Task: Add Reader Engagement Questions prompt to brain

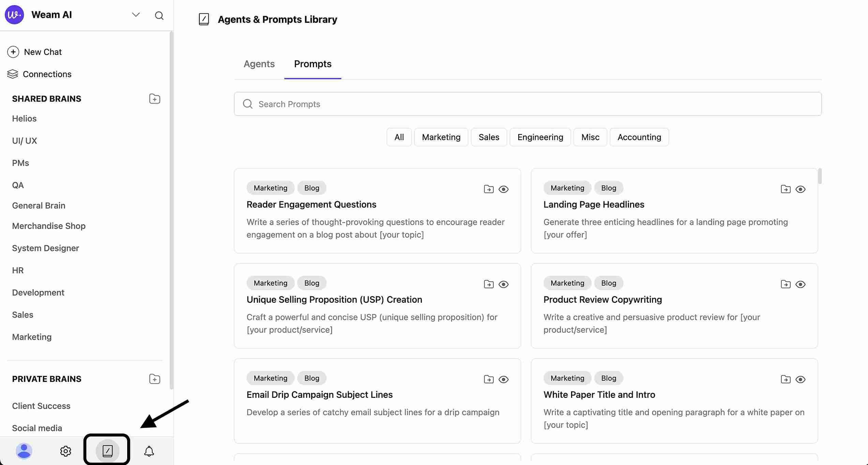Action: pyautogui.click(x=489, y=189)
